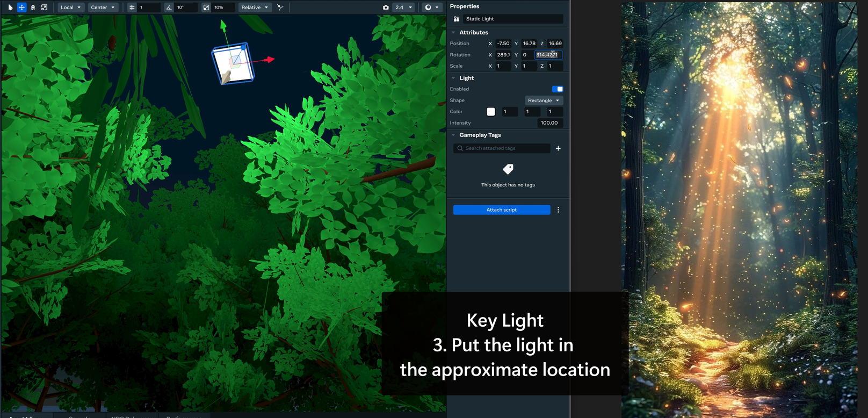Collapse the Attributes section
The height and width of the screenshot is (418, 868).
[453, 33]
